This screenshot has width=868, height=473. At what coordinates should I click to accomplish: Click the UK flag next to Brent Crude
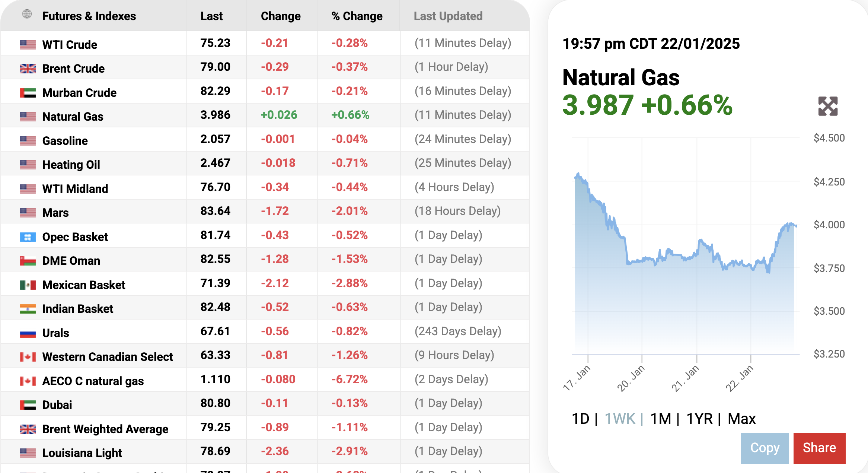point(28,69)
